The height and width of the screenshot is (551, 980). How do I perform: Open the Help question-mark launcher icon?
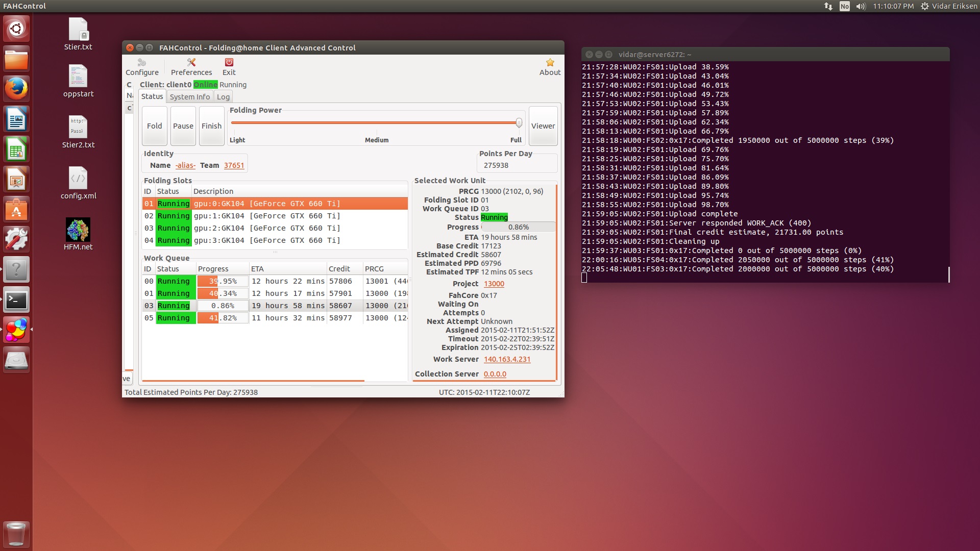click(x=16, y=269)
